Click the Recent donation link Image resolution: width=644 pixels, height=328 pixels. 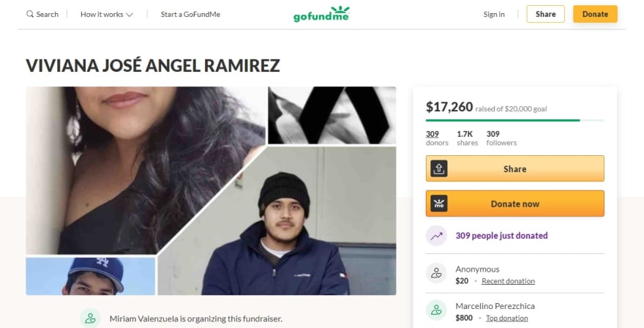point(508,281)
